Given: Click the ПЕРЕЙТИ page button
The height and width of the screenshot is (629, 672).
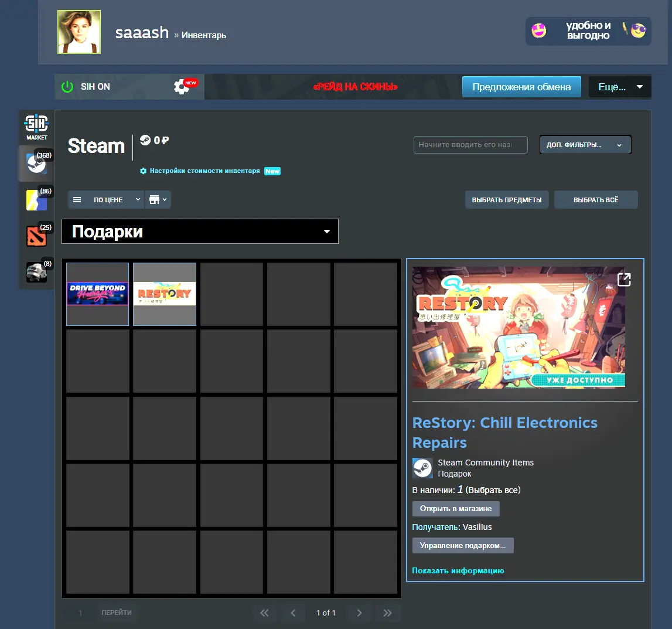Looking at the screenshot, I should (117, 613).
